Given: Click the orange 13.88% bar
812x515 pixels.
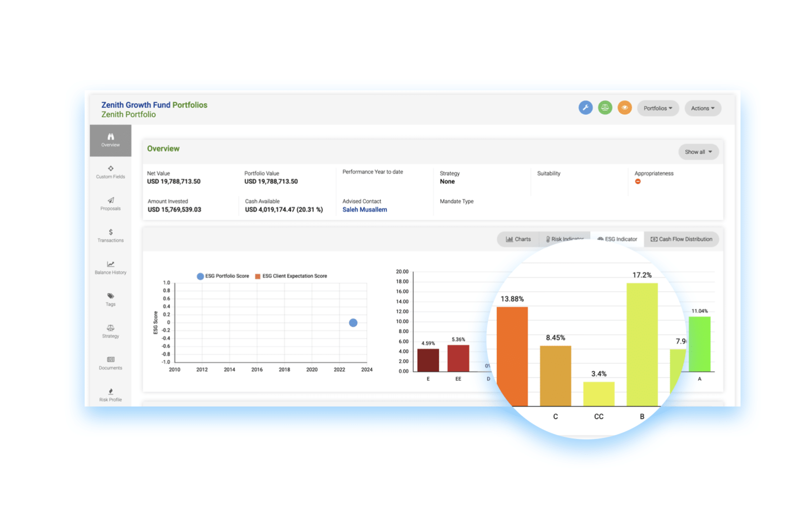Looking at the screenshot, I should (x=512, y=356).
